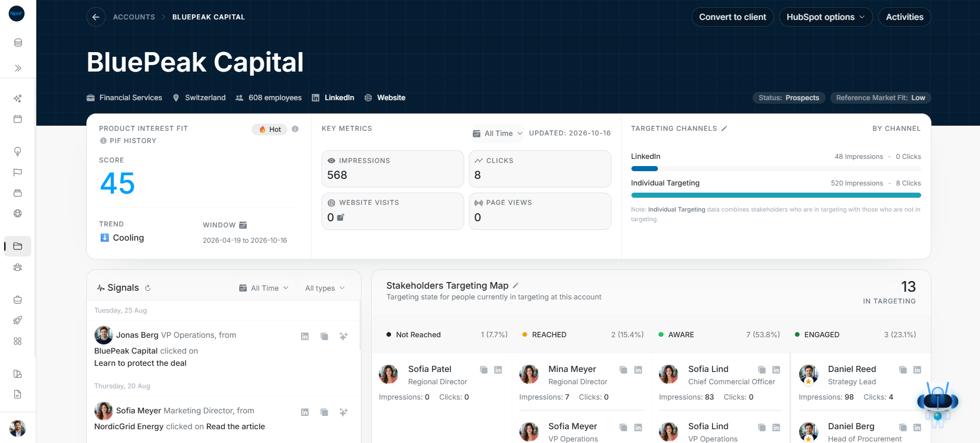The width and height of the screenshot is (980, 443).
Task: Open the Activities panel
Action: 904,17
